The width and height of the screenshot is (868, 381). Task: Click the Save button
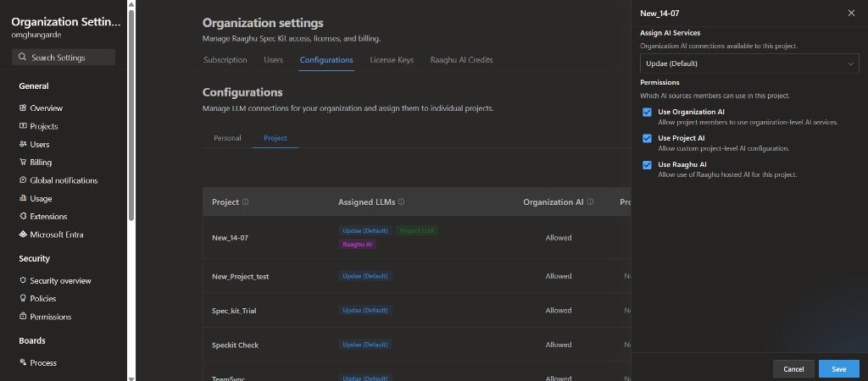[838, 369]
